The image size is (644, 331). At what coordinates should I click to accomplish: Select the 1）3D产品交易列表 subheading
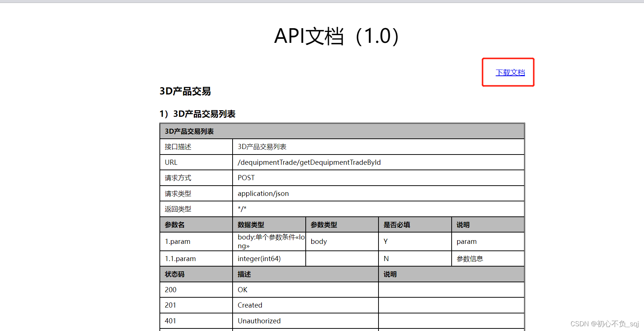197,114
